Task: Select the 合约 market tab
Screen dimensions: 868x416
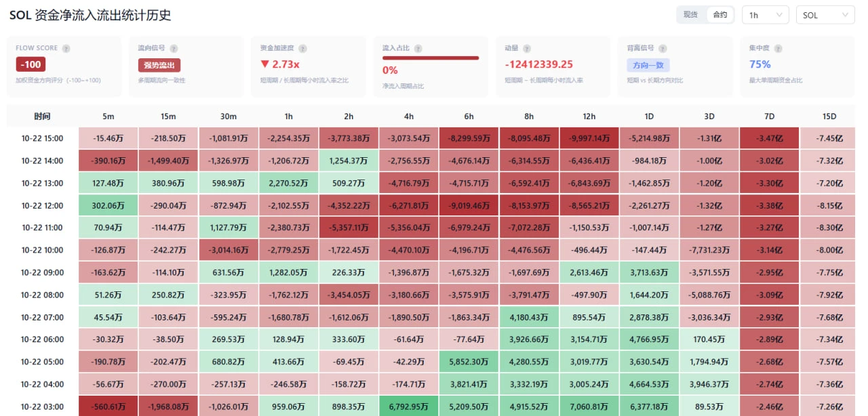Action: (x=719, y=15)
